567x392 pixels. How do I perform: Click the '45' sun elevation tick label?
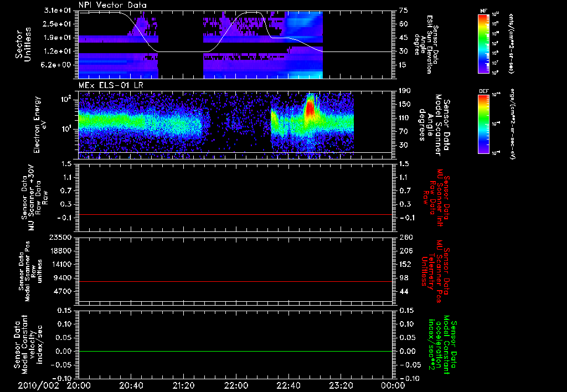[x=404, y=38]
